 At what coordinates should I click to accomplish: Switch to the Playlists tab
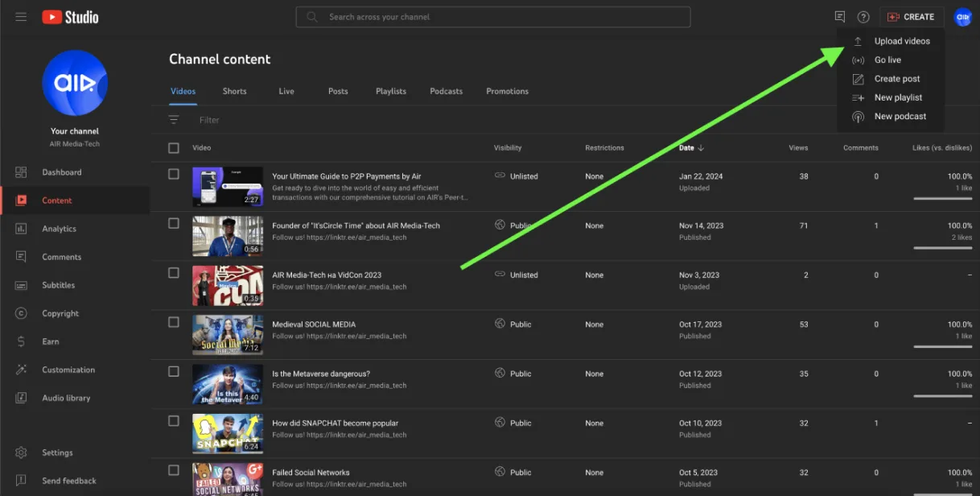click(x=391, y=92)
